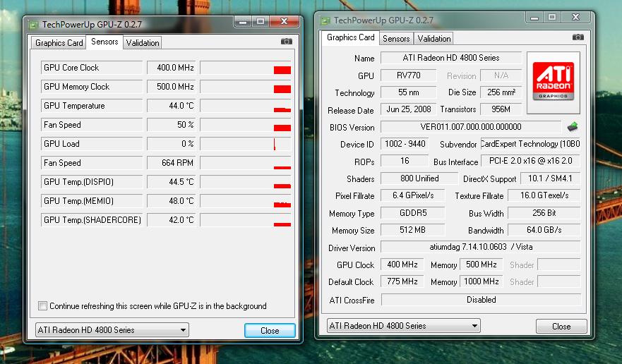Click Technology field showing 55 nm

[409, 92]
